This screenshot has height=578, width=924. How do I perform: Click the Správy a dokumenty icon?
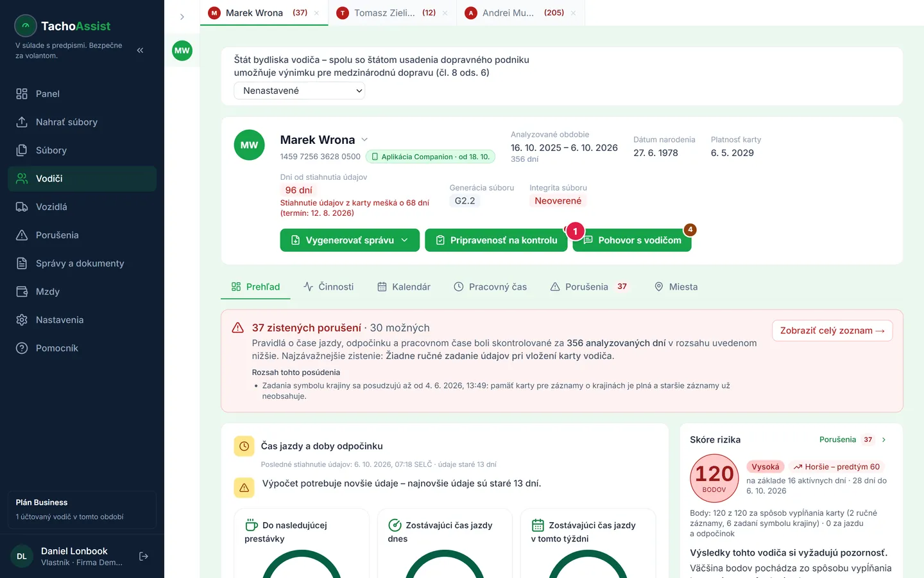click(22, 263)
